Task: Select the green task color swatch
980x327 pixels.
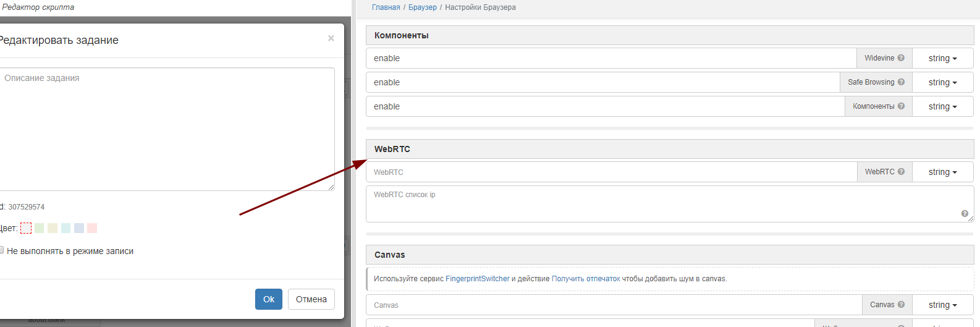Action: 39,228
